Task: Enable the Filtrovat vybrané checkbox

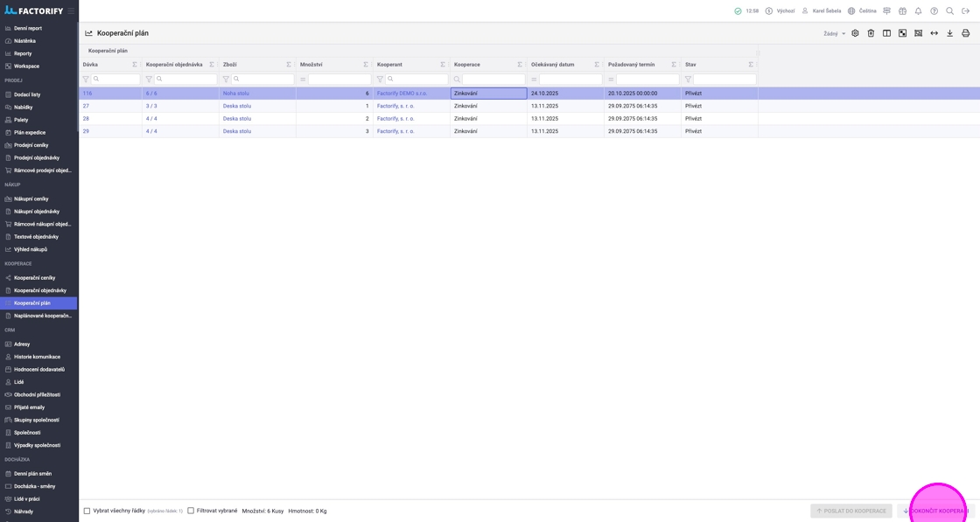Action: 191,511
